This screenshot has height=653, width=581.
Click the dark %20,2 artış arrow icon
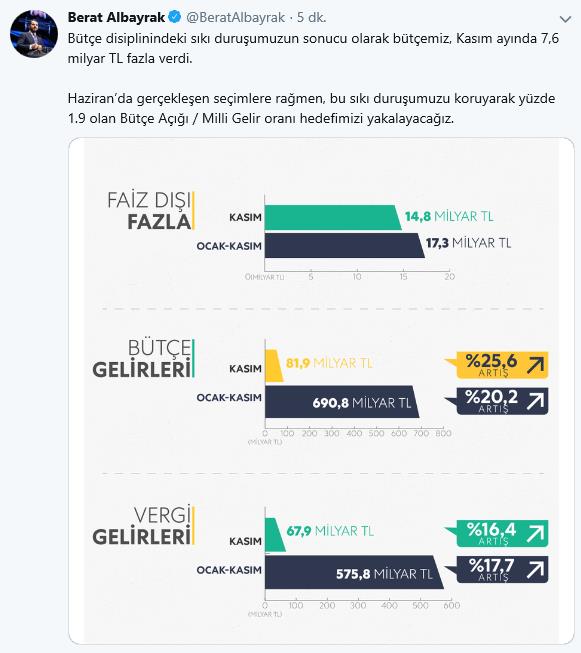click(536, 401)
